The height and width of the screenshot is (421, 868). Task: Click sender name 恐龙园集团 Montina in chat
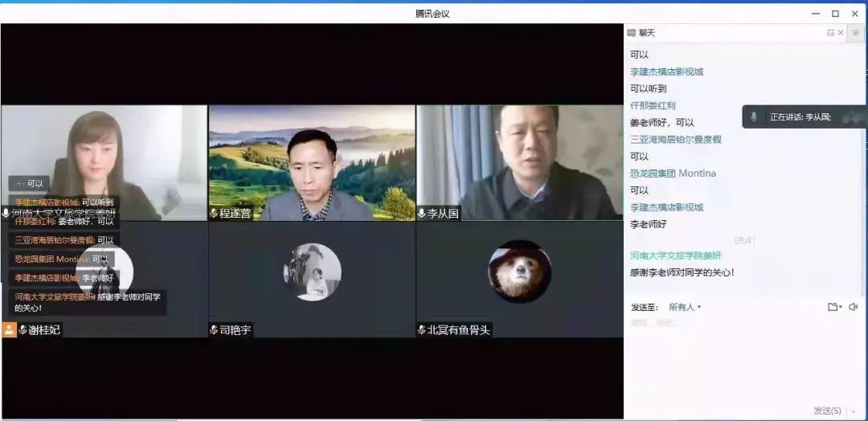pyautogui.click(x=673, y=174)
